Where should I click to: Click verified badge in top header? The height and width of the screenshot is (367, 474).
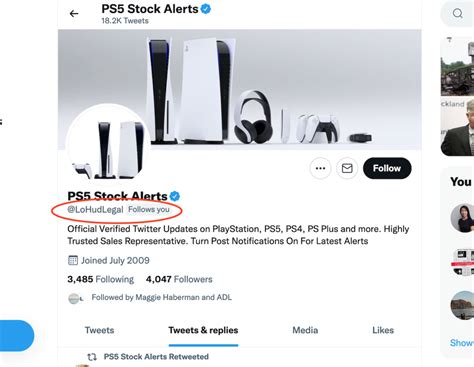point(206,9)
